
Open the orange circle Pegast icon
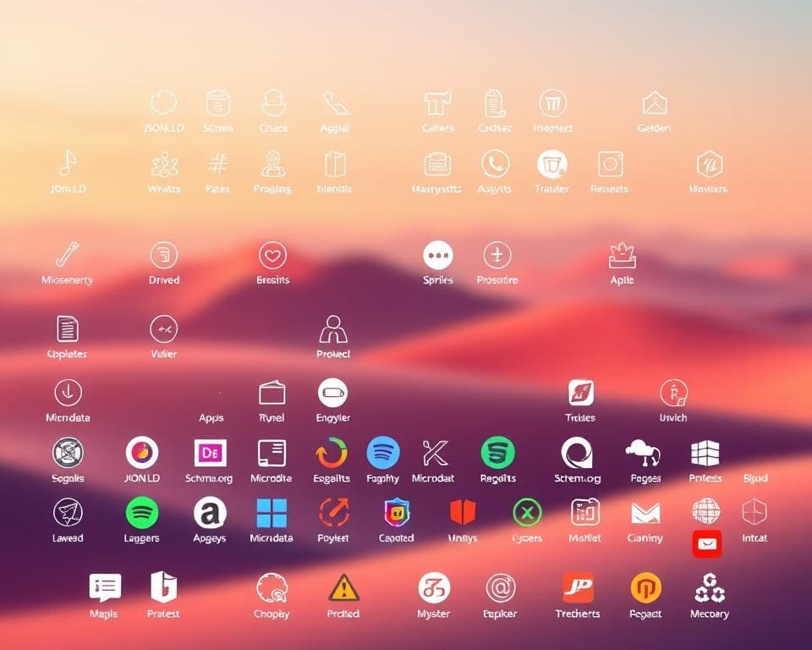645,588
